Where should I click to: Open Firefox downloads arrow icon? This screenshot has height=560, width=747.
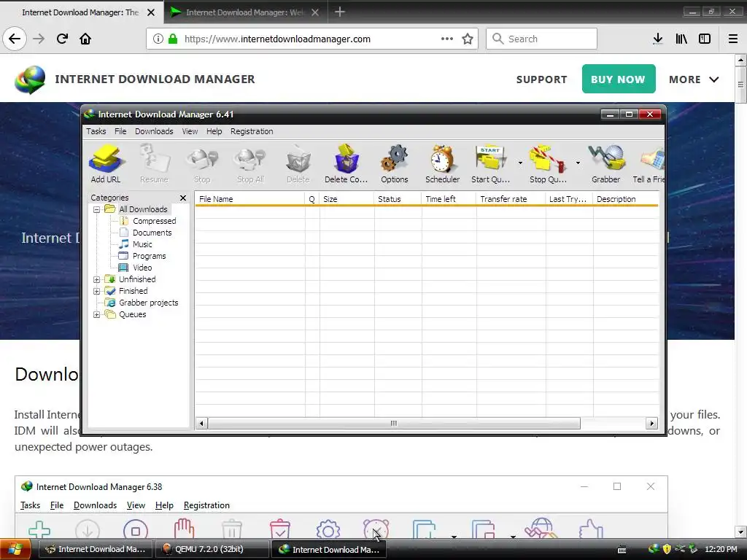[657, 39]
